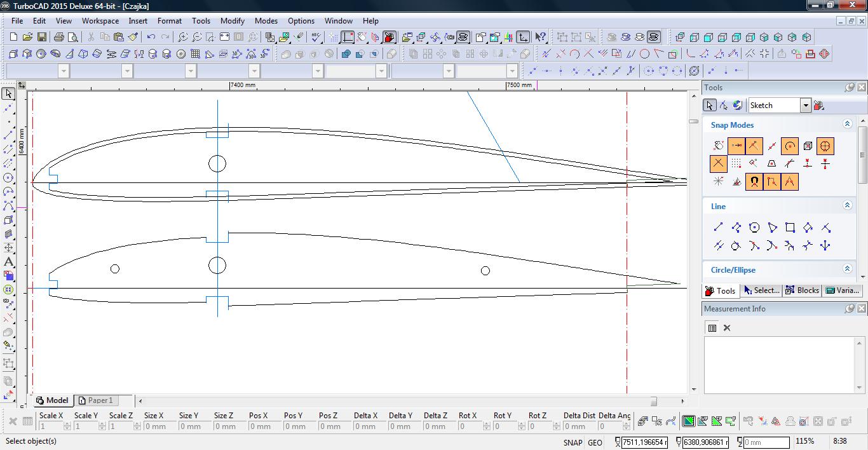Select the two-point line tool in Line panel

[718, 228]
